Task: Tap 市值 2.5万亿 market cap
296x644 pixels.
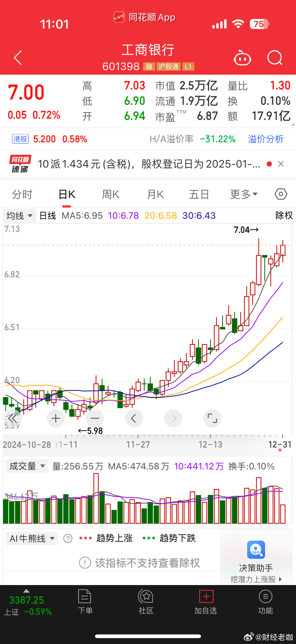Action: (x=187, y=86)
